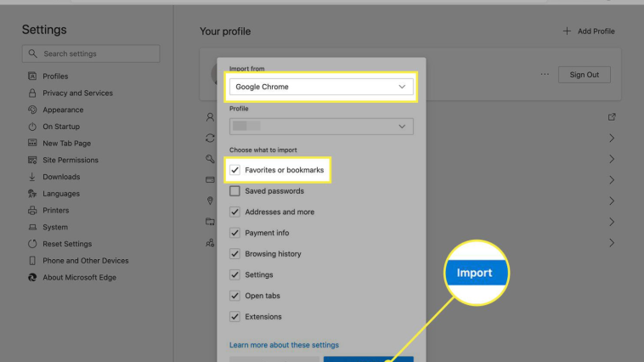This screenshot has width=644, height=362.
Task: Enable the Saved passwords checkbox
Action: (x=235, y=191)
